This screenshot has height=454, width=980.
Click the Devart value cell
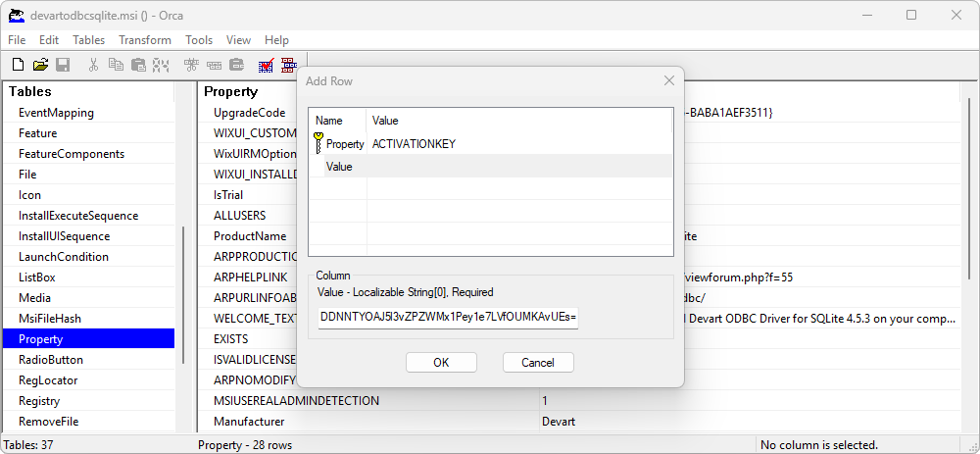559,422
